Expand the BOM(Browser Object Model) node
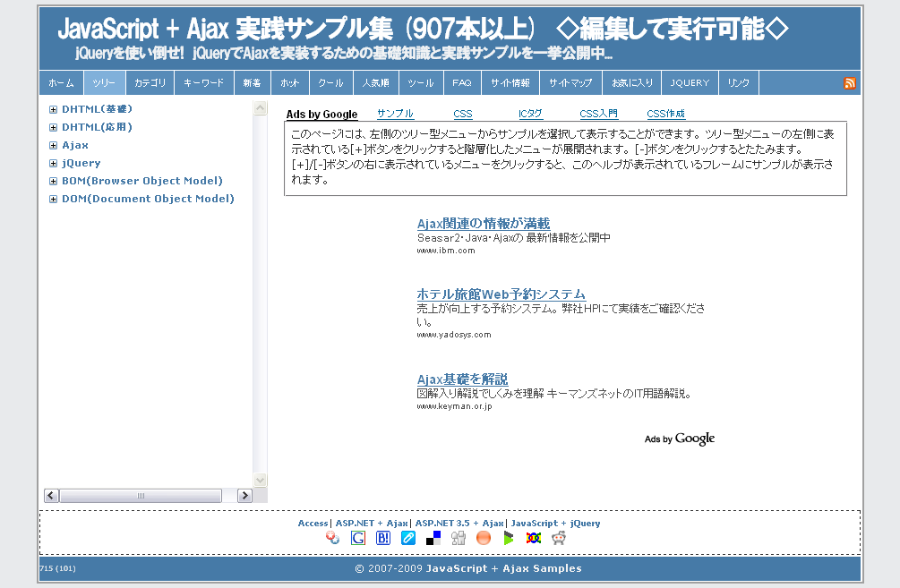900x588 pixels. [x=54, y=181]
